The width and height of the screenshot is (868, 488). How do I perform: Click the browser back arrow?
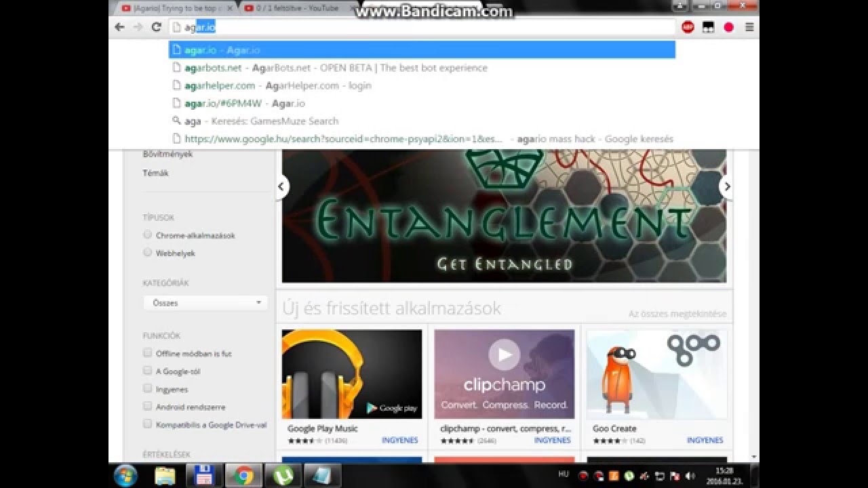[x=120, y=27]
